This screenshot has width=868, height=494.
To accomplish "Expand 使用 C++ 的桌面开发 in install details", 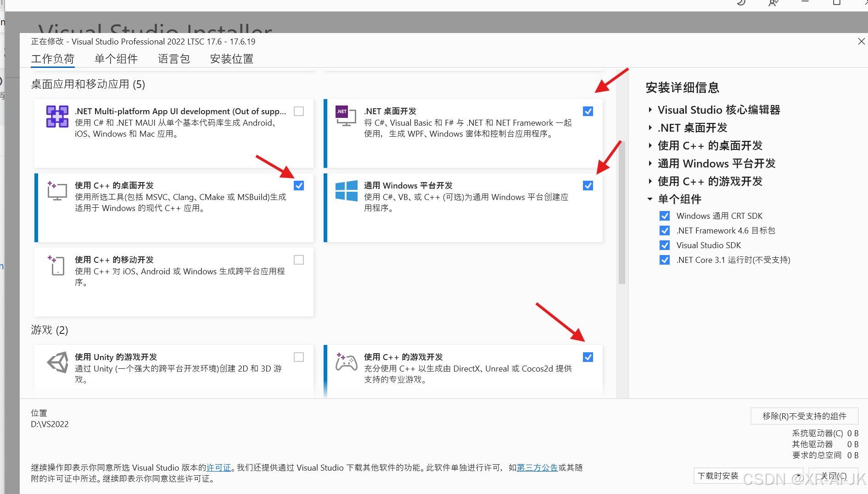I will pos(650,146).
